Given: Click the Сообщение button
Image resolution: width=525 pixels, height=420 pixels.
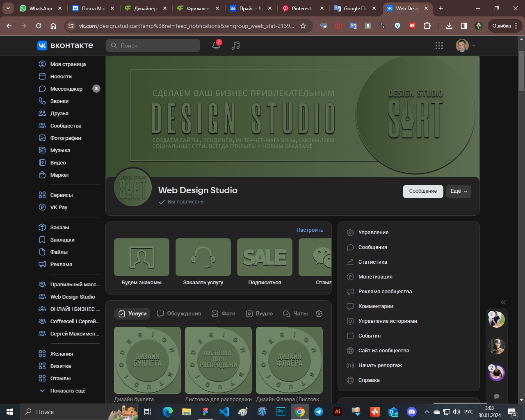Looking at the screenshot, I should (423, 191).
